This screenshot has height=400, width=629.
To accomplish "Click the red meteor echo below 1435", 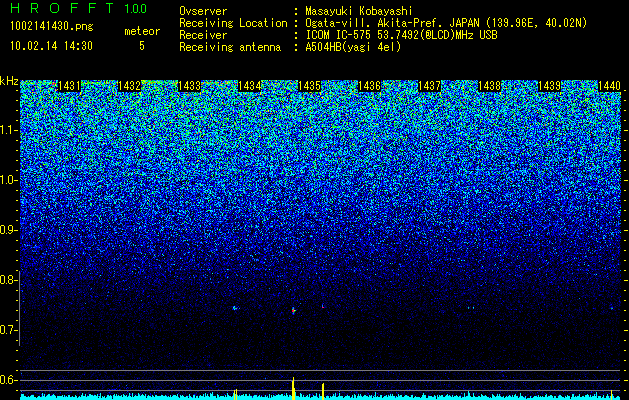I will point(294,310).
